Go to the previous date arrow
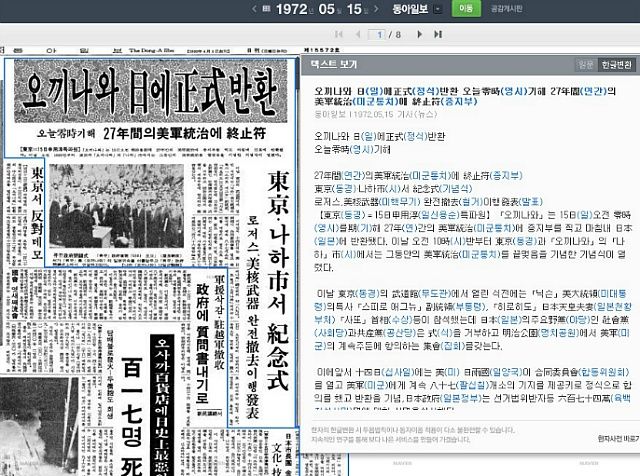 coord(254,9)
